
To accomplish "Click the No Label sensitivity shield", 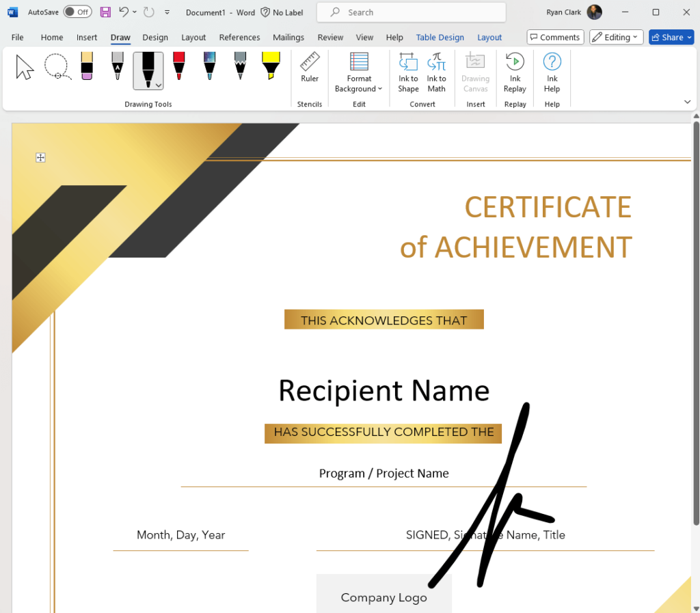I will [x=265, y=12].
